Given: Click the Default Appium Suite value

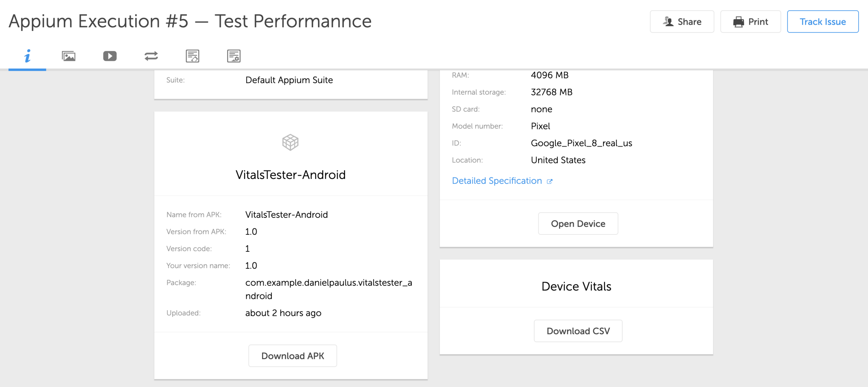Looking at the screenshot, I should 289,80.
